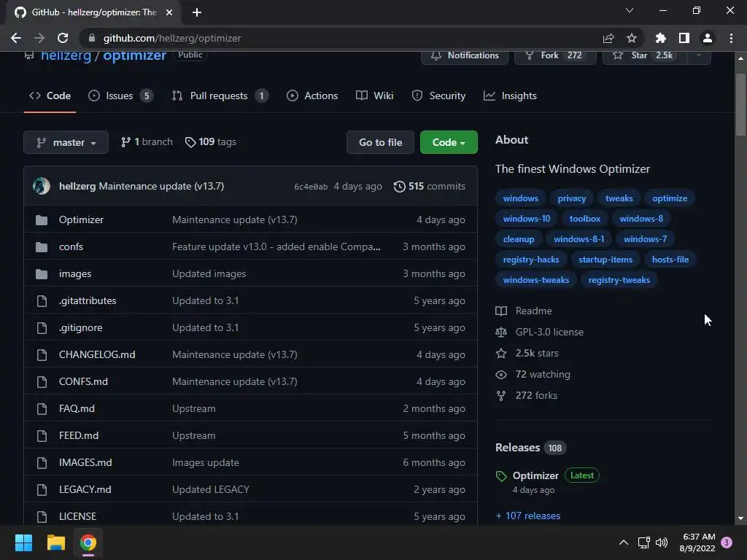This screenshot has width=747, height=560.
Task: Expand the master branch dropdown
Action: click(x=66, y=142)
